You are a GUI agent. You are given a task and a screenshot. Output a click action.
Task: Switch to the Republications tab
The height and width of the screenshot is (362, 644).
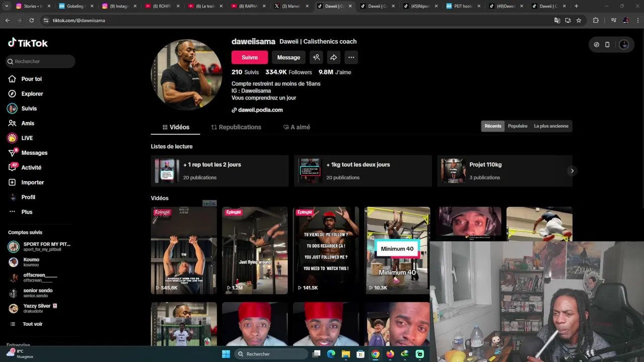[x=236, y=127]
